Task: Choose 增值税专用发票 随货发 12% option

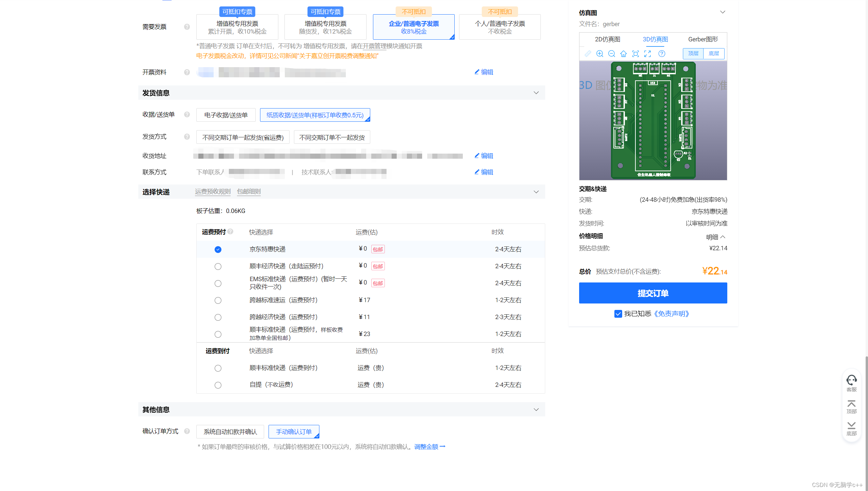Action: 325,27
